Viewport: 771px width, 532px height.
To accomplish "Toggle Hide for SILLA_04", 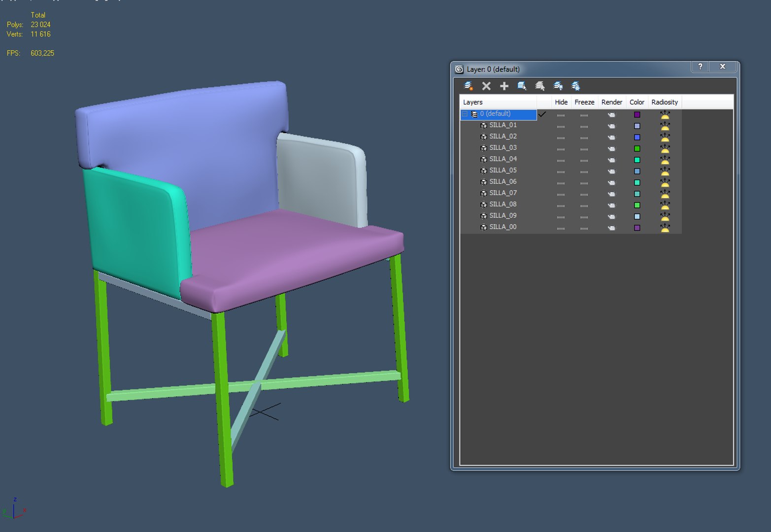I will pyautogui.click(x=561, y=160).
